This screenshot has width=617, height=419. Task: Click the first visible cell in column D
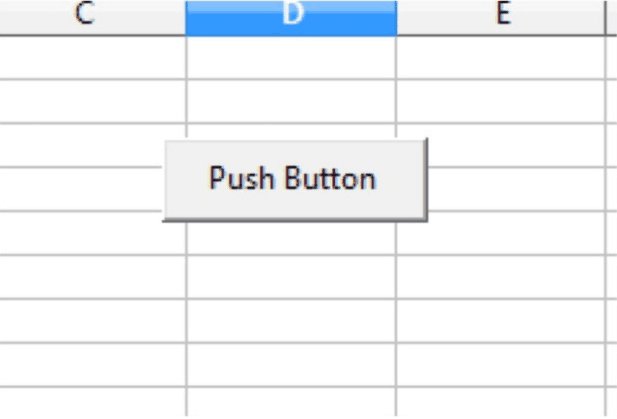coord(291,57)
